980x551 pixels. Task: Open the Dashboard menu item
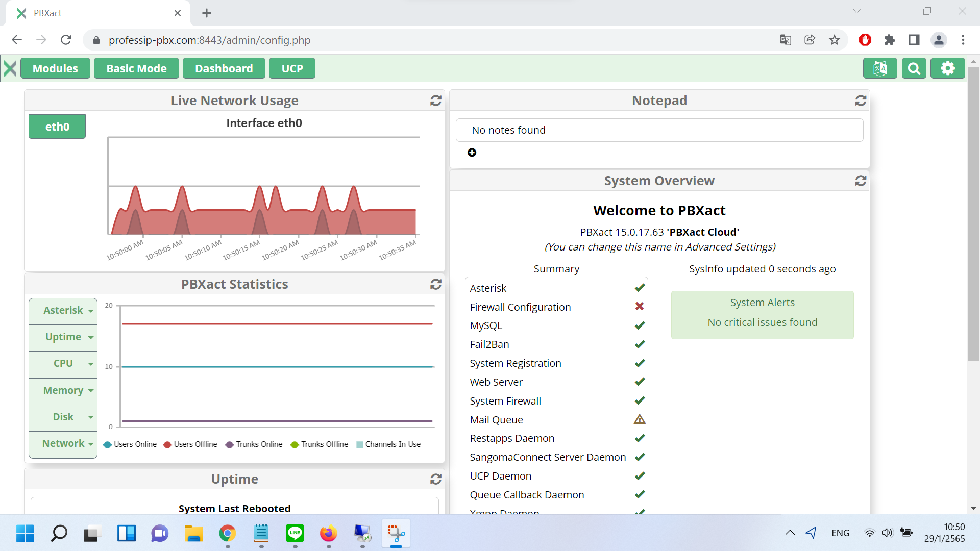point(224,68)
